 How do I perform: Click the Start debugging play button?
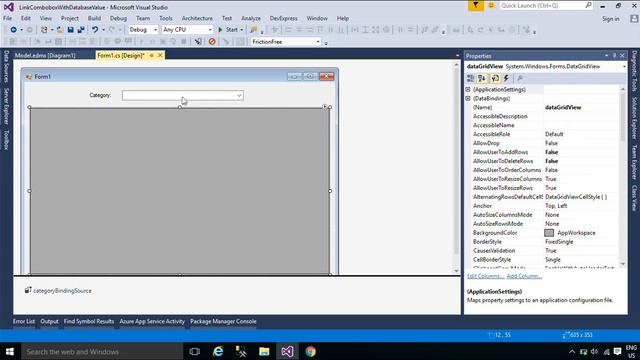click(x=220, y=30)
